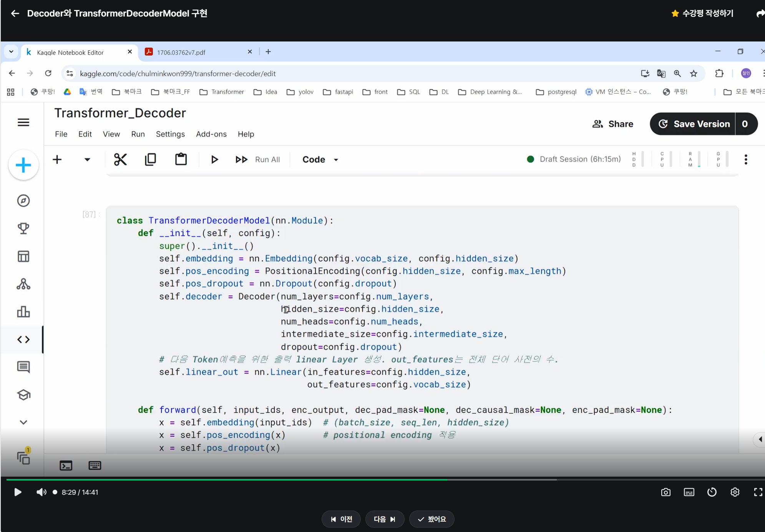The image size is (765, 532).
Task: Open the video player settings gear
Action: pyautogui.click(x=735, y=492)
